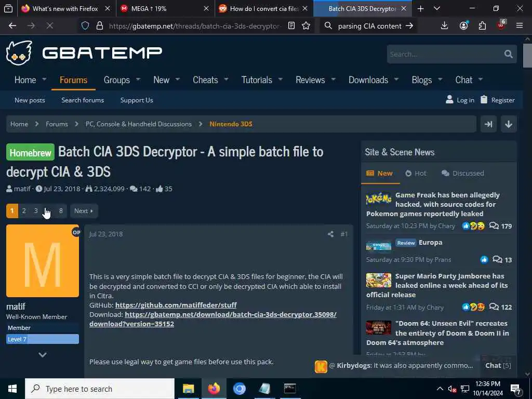Image resolution: width=532 pixels, height=399 pixels.
Task: Click the Windows taskbar search box
Action: click(x=100, y=389)
